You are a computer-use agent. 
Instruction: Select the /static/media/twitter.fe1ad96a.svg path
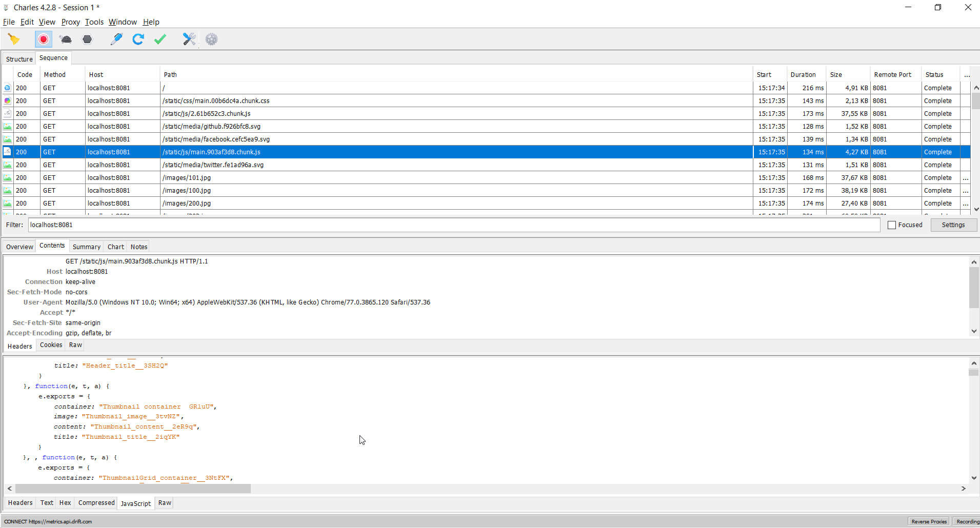coord(213,165)
